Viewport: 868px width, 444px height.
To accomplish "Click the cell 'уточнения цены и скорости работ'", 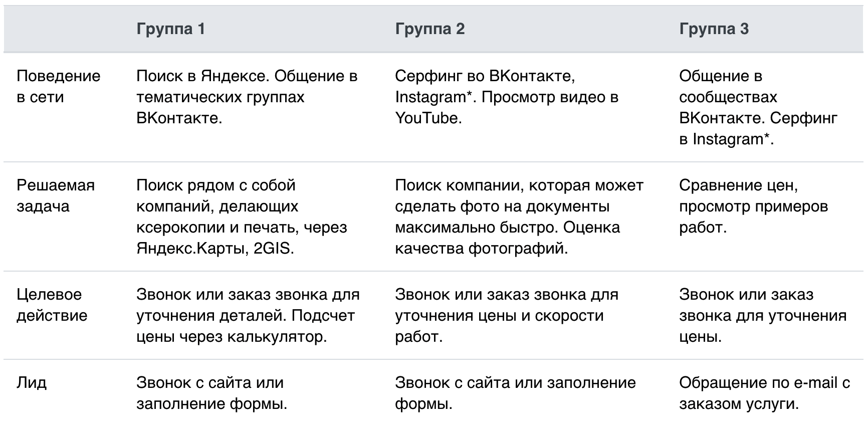I will [x=507, y=315].
